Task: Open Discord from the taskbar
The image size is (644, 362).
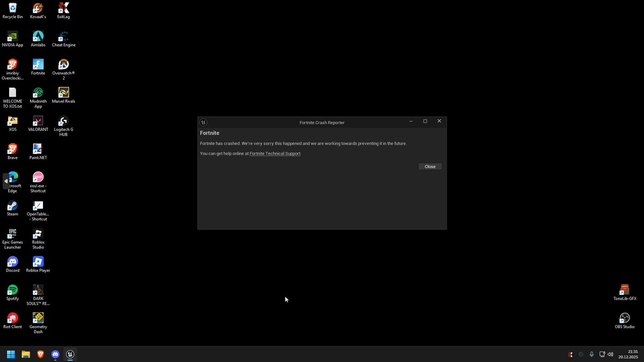Action: point(55,354)
